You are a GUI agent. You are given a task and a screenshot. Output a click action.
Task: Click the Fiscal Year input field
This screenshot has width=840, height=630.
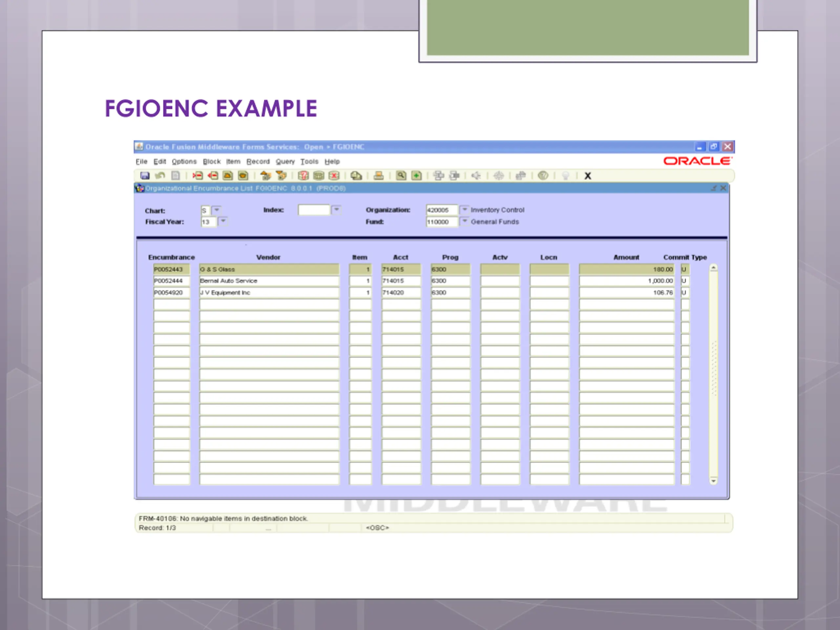pyautogui.click(x=208, y=222)
